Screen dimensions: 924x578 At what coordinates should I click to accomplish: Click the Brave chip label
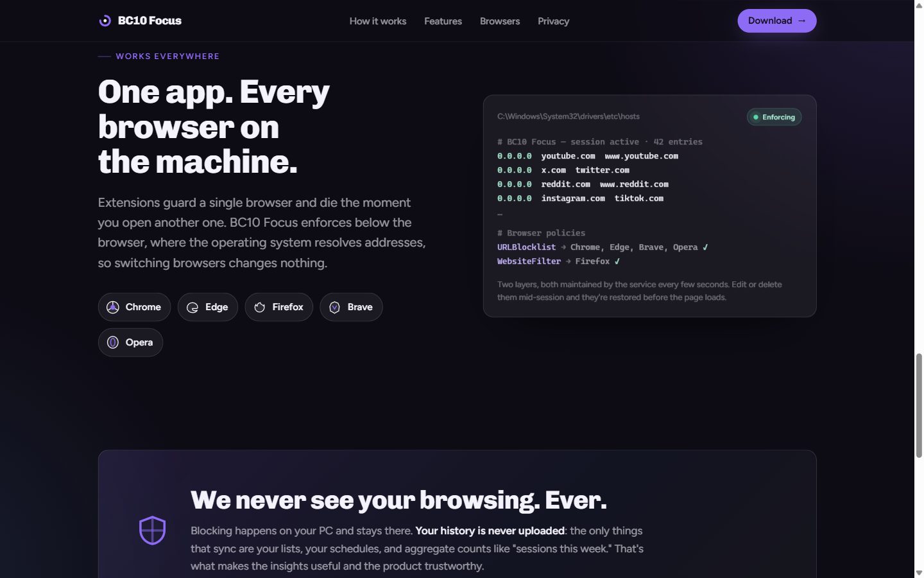(360, 307)
